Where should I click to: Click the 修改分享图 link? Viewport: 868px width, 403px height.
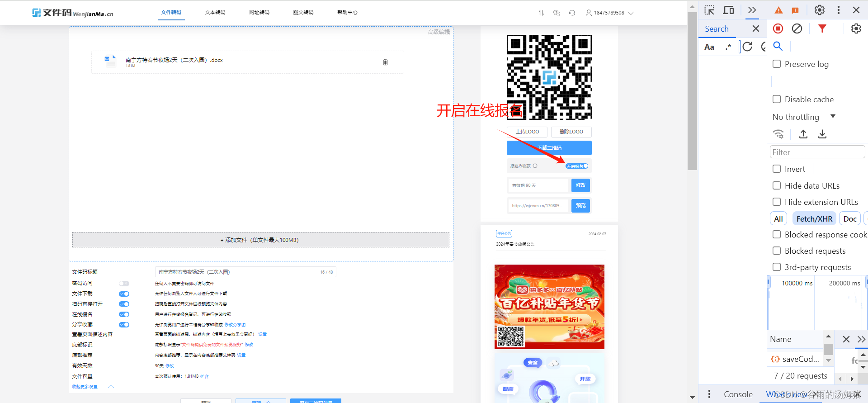tap(235, 325)
